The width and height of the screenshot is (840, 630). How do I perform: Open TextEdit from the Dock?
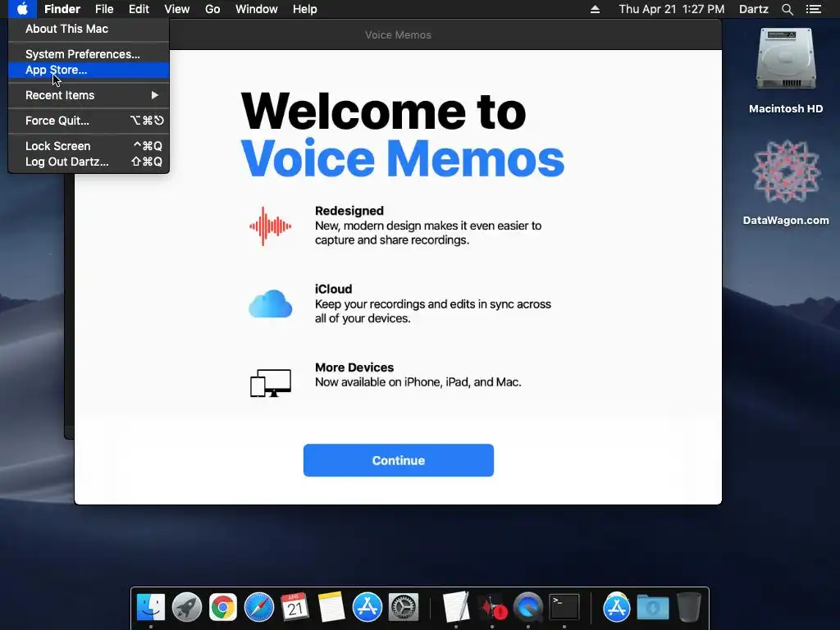coord(456,607)
